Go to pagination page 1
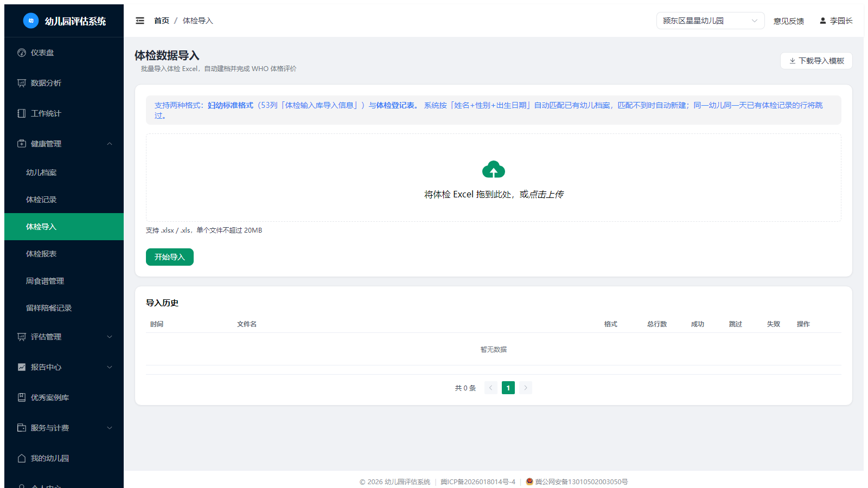 coord(508,388)
